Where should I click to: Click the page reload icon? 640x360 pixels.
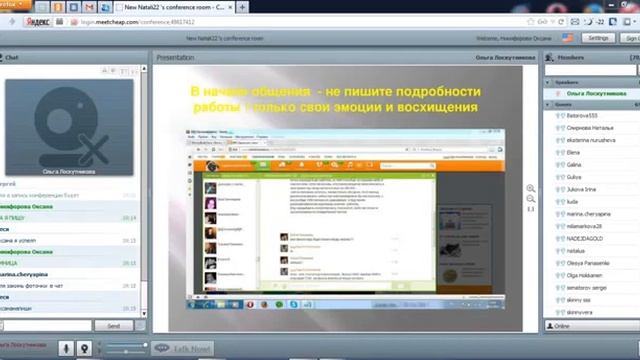point(561,22)
